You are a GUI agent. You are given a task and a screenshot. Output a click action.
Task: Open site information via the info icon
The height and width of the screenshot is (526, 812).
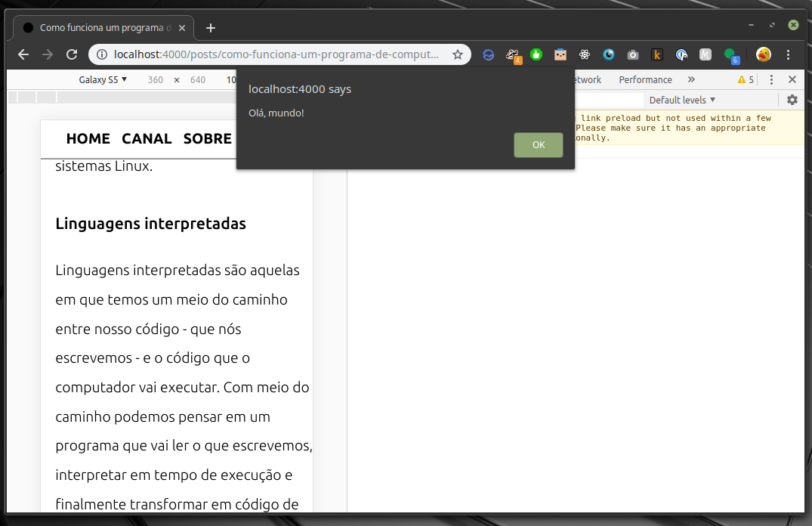click(x=101, y=54)
